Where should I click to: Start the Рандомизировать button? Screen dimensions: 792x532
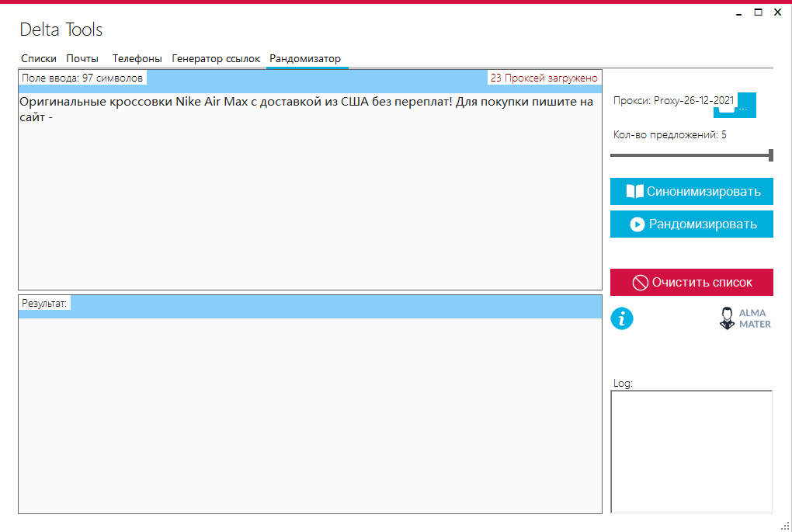(x=692, y=224)
